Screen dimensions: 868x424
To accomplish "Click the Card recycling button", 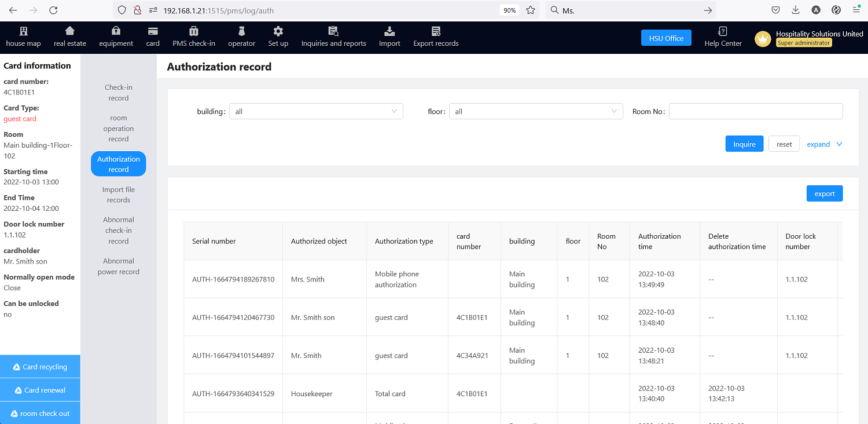I will coord(40,367).
